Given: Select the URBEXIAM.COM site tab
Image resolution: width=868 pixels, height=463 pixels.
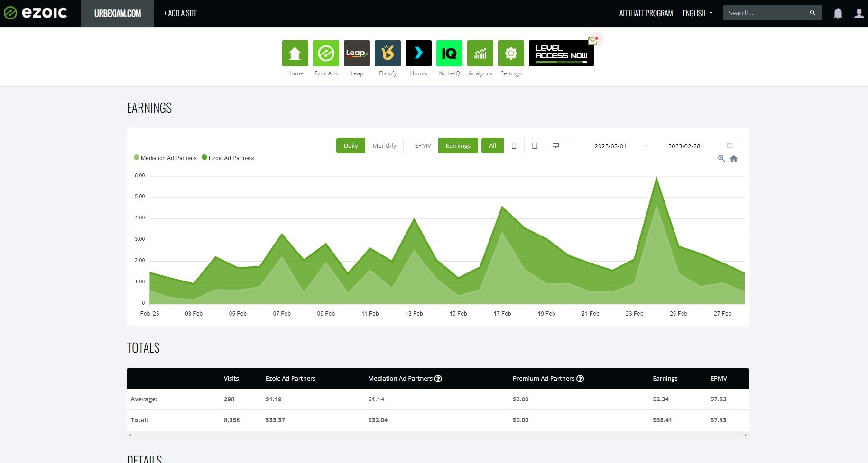Looking at the screenshot, I should 118,13.
